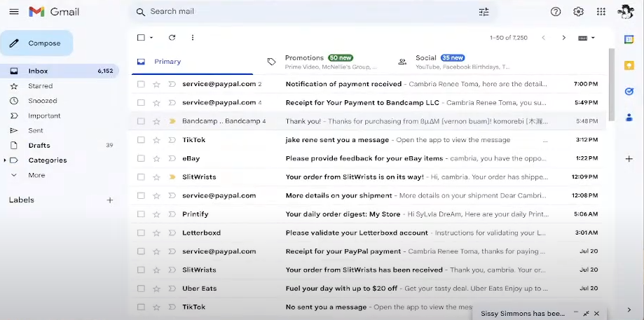The width and height of the screenshot is (644, 320).
Task: Check the Bandcamp Thank you email
Action: click(141, 121)
